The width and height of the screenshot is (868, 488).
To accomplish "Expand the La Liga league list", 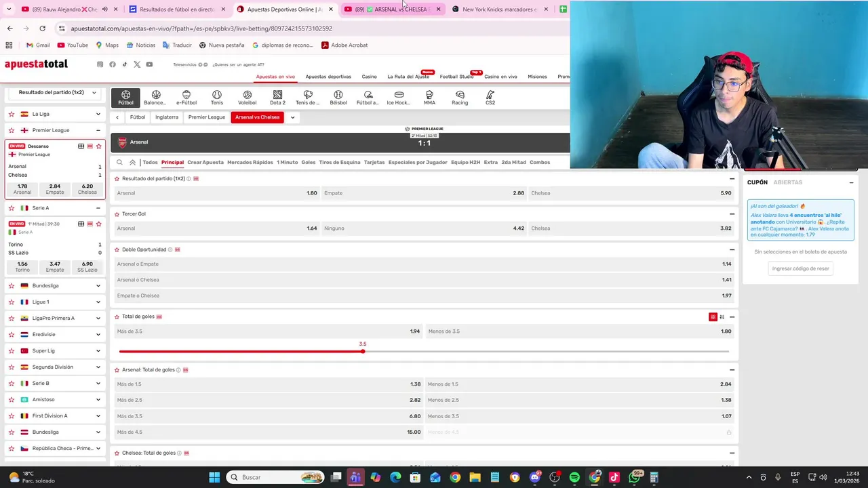I will (x=98, y=114).
